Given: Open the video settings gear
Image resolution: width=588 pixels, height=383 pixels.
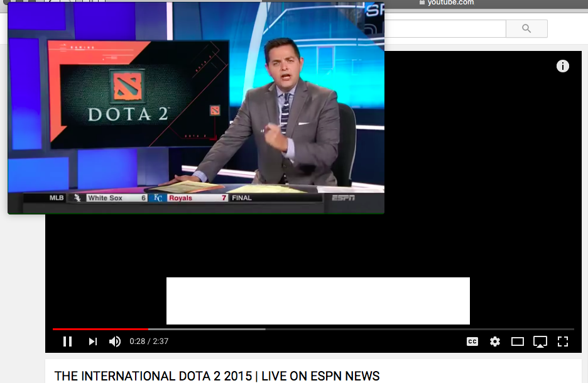Looking at the screenshot, I should 495,341.
